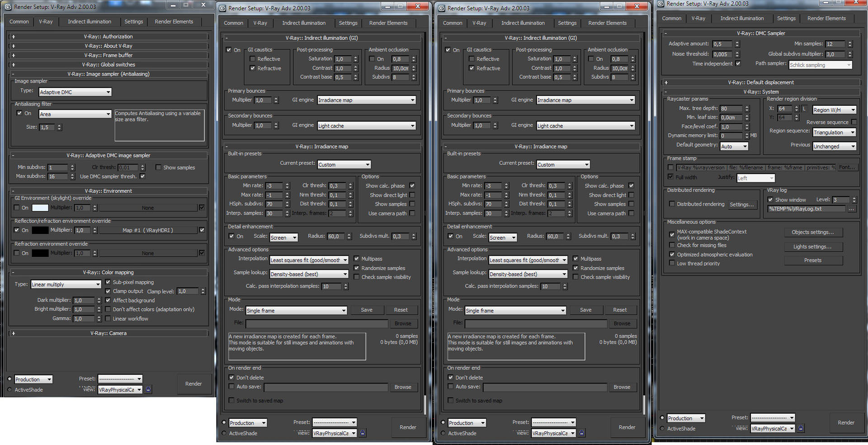Enable Distributed rendering checkbox
Image resolution: width=868 pixels, height=445 pixels.
pos(672,204)
